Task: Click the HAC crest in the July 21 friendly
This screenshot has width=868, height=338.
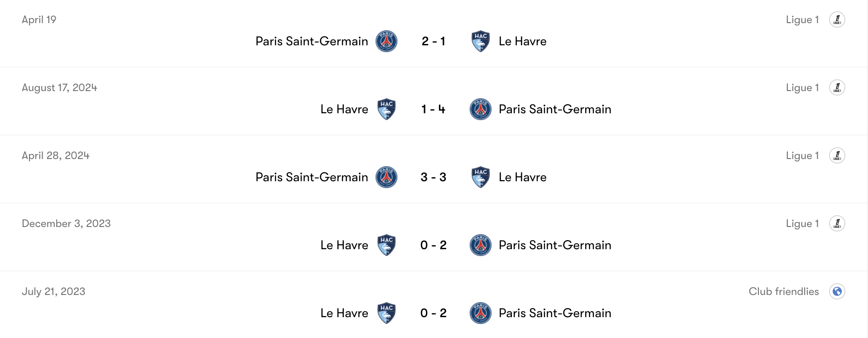Action: 387,313
